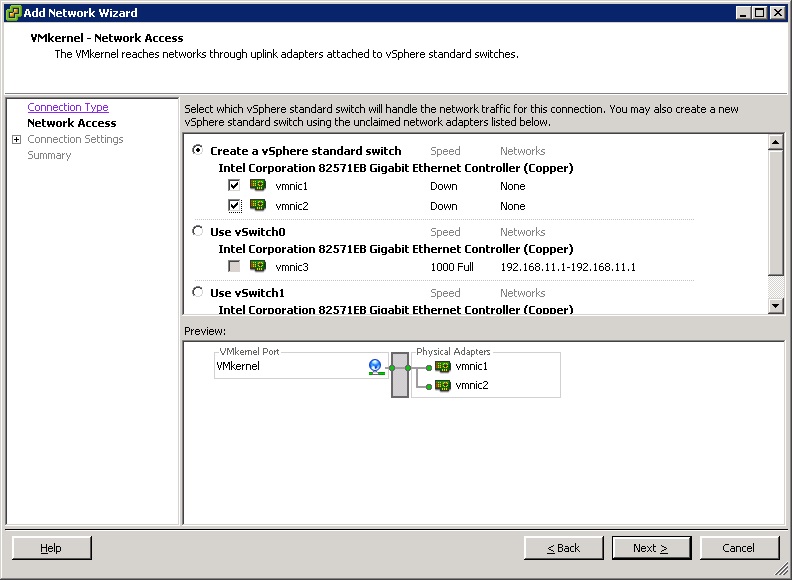This screenshot has height=580, width=792.
Task: Expand the Connection Settings tree node
Action: coord(16,139)
